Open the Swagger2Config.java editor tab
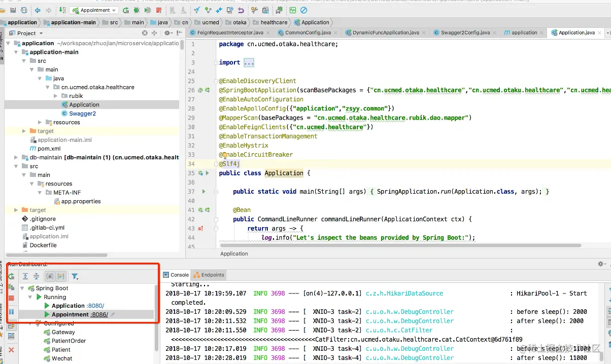 [x=465, y=32]
